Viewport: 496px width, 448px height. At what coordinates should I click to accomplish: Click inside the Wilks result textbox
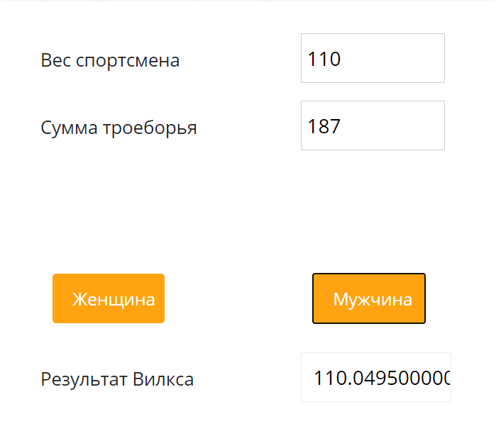click(x=376, y=378)
